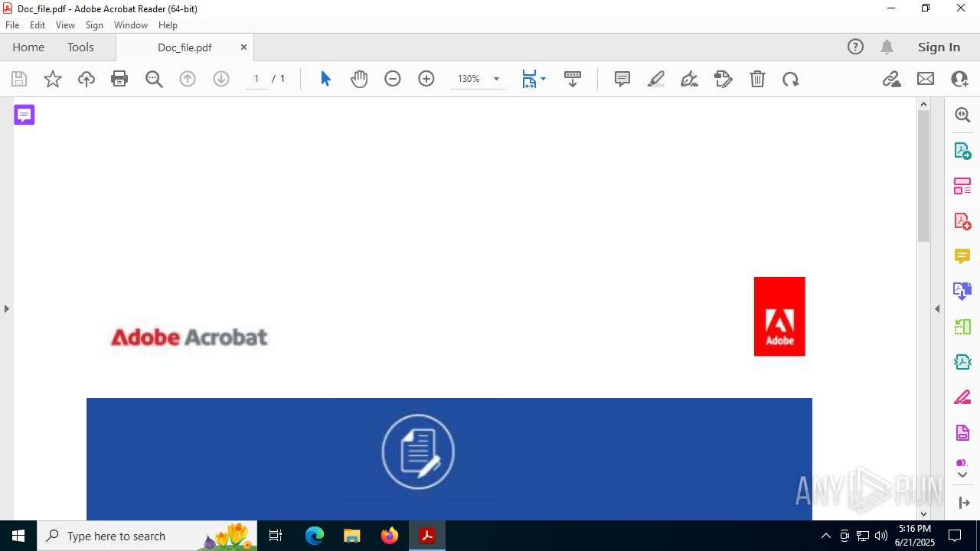The height and width of the screenshot is (551, 980).
Task: Send the file by email using the envelope icon
Action: pos(926,79)
